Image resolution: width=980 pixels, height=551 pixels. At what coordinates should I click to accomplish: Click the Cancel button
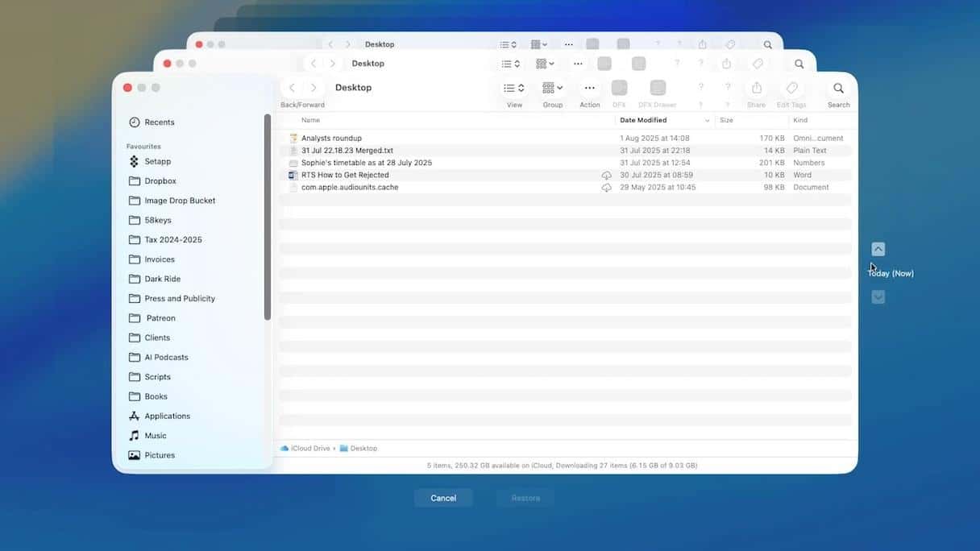coord(442,497)
